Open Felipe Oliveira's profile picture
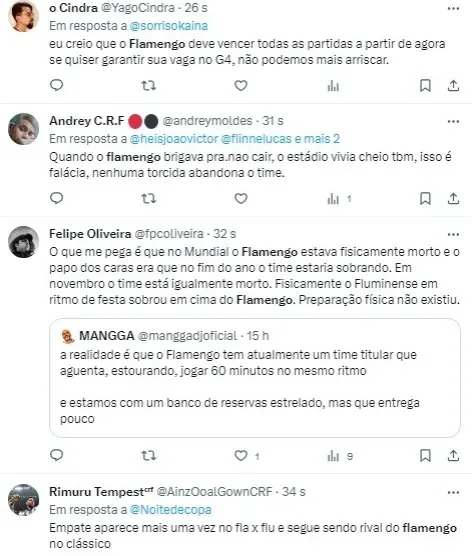Viewport: 472px width, 556px height. coord(23,241)
